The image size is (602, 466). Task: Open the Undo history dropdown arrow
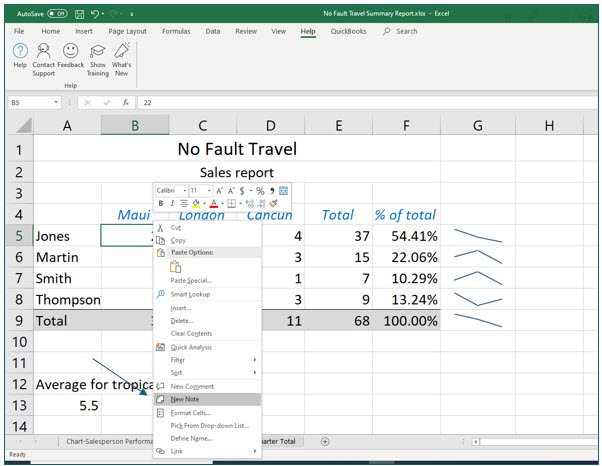[103, 14]
